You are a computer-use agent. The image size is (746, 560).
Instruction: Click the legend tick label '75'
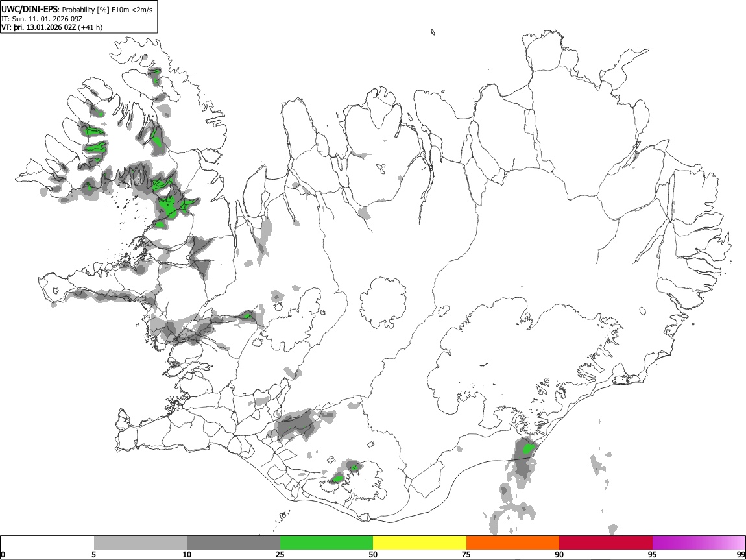pyautogui.click(x=466, y=554)
